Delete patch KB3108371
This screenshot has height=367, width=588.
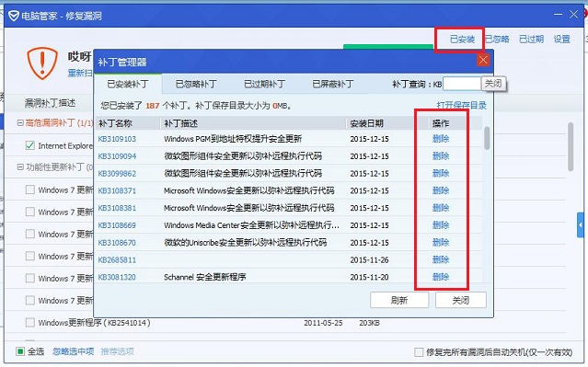click(x=441, y=190)
